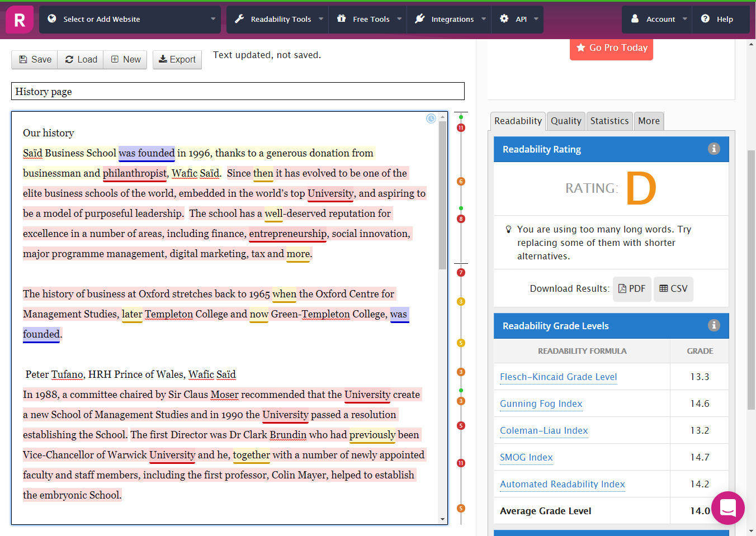Click the gift icon for Free Tools
756x536 pixels.
tap(341, 18)
